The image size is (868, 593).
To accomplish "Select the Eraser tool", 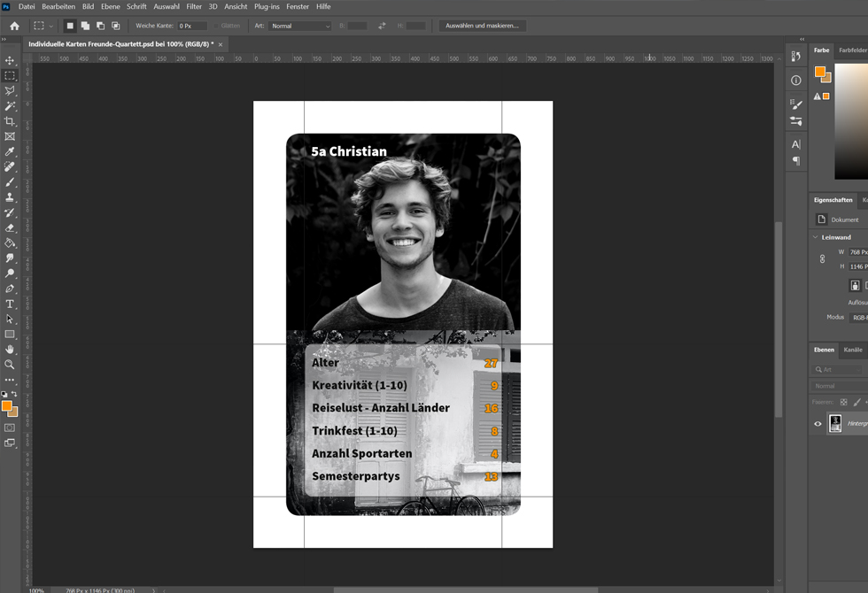I will click(10, 227).
